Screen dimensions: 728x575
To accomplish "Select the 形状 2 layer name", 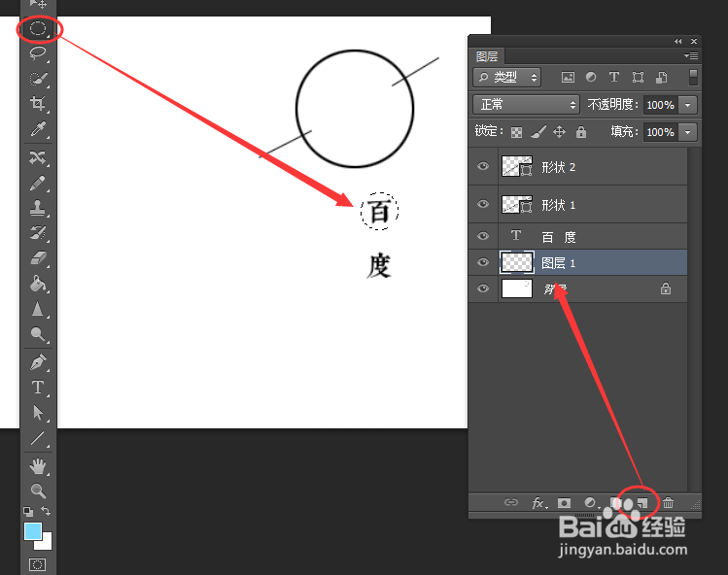I will (559, 167).
